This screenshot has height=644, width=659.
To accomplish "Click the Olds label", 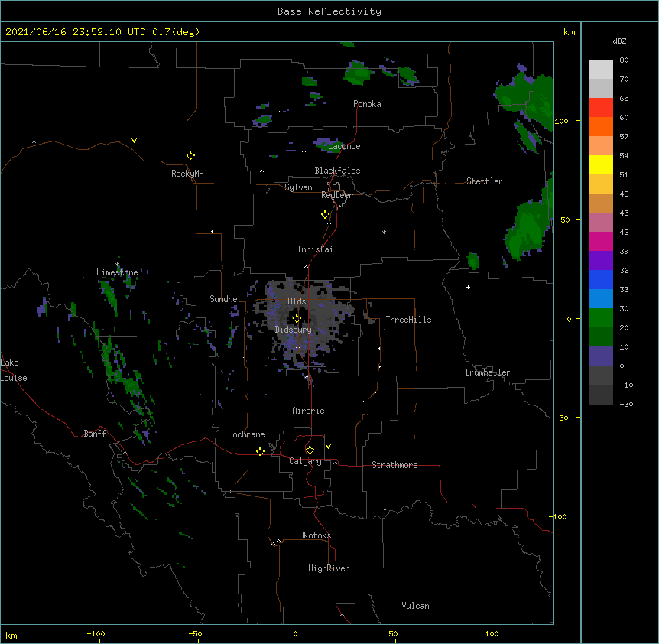I will click(x=297, y=301).
